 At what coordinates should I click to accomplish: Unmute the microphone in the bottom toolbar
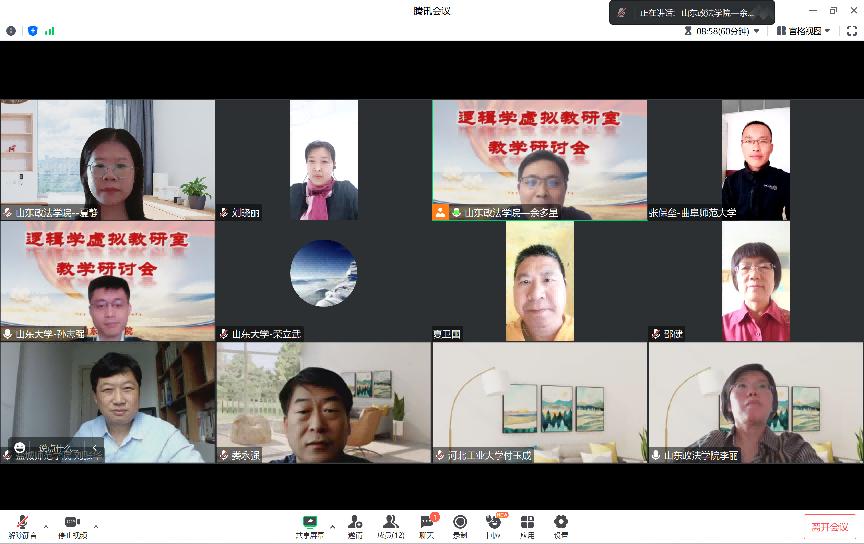pyautogui.click(x=22, y=524)
